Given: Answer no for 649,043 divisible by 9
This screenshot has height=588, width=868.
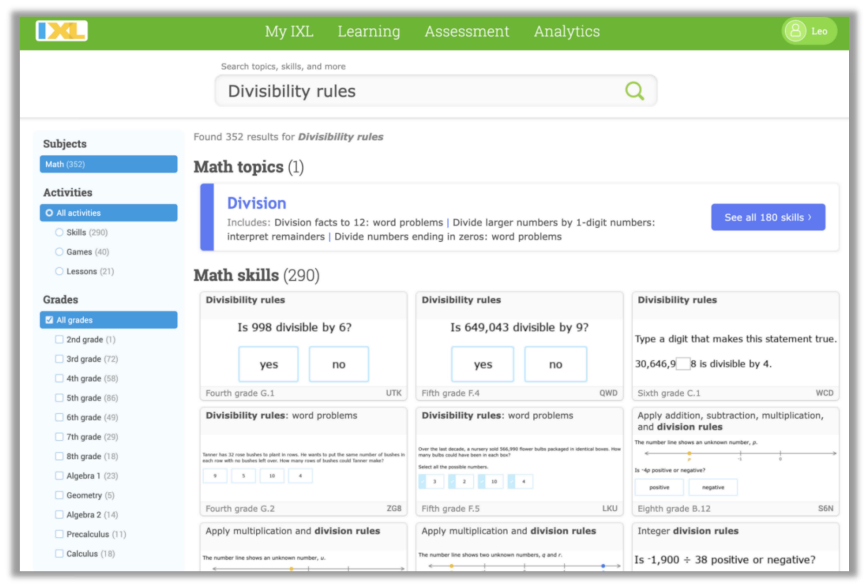Looking at the screenshot, I should tap(556, 364).
